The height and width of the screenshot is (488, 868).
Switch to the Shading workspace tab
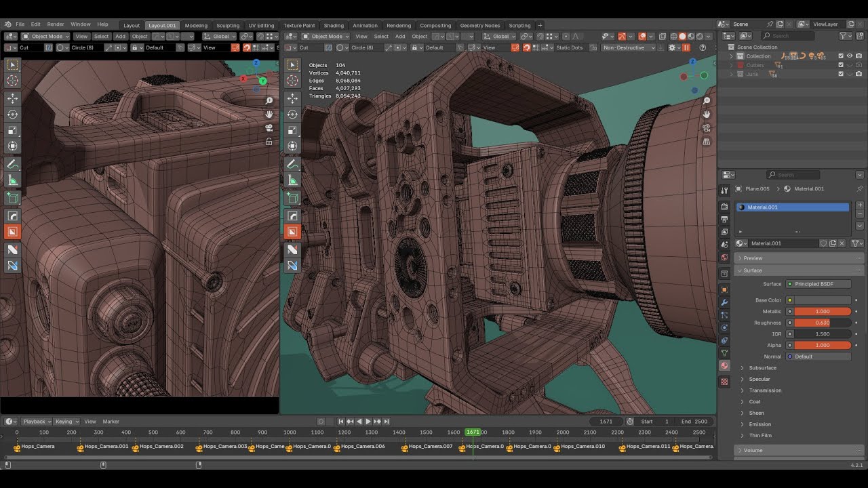333,26
